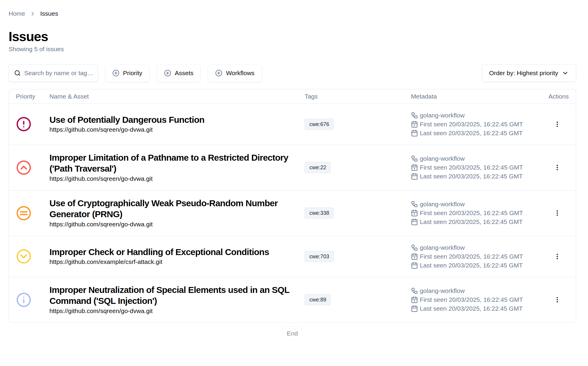The image size is (588, 366).
Task: Select the info priority icon on SQL Injection issue
Action: pyautogui.click(x=24, y=300)
